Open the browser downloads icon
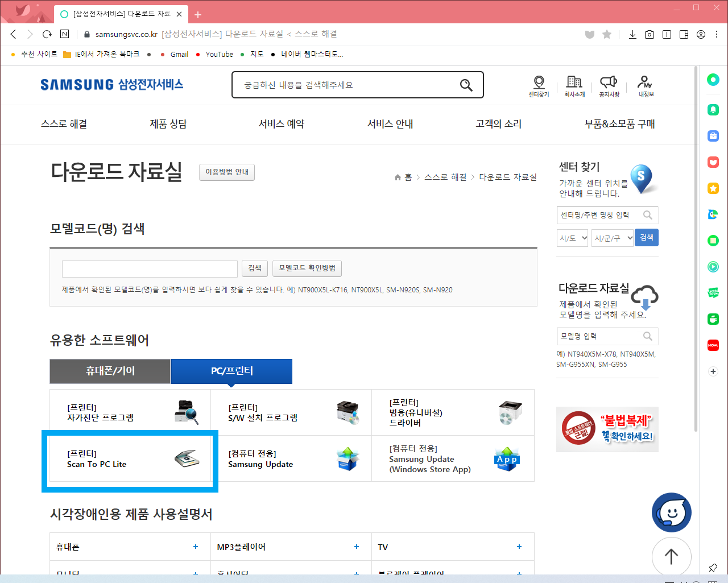Viewport: 728px width, 583px height. pyautogui.click(x=632, y=34)
